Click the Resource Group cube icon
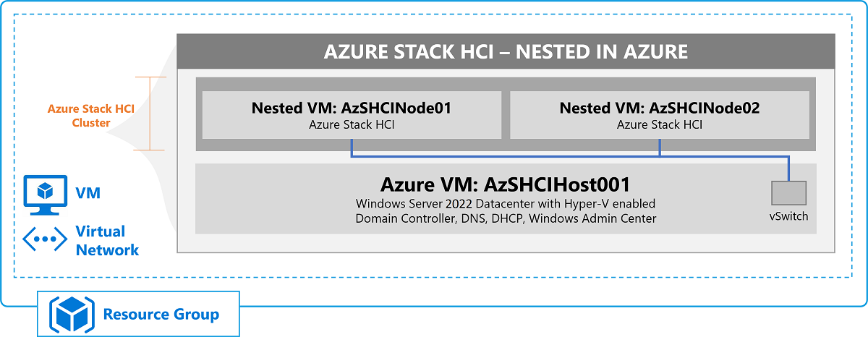The width and height of the screenshot is (868, 337). pyautogui.click(x=70, y=314)
